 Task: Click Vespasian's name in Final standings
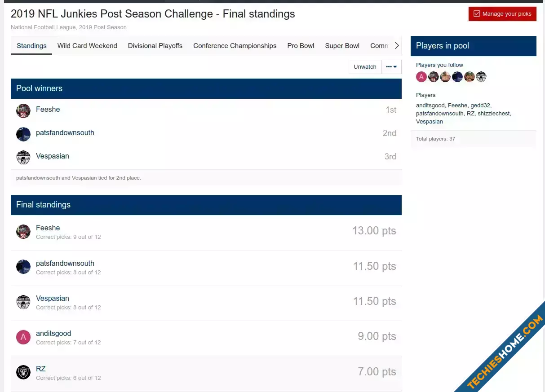click(53, 299)
